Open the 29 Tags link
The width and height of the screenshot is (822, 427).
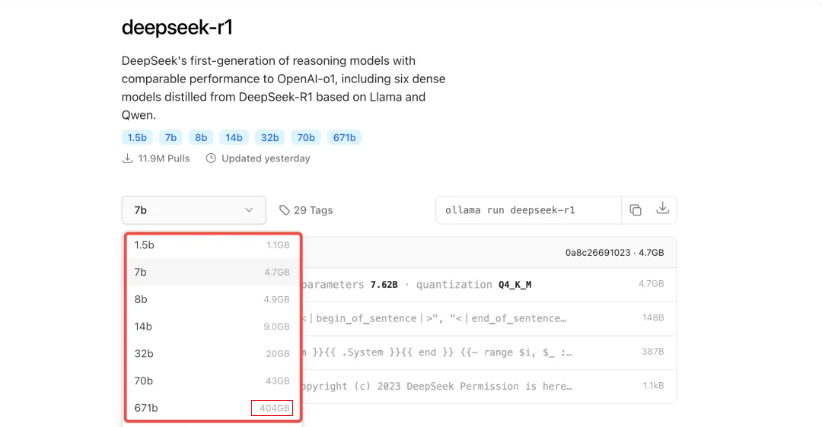click(313, 210)
